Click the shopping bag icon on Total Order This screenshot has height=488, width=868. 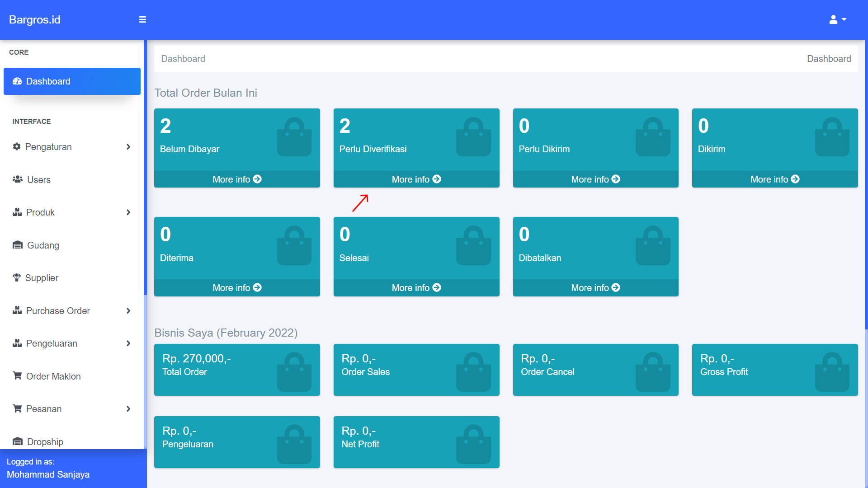pyautogui.click(x=294, y=372)
